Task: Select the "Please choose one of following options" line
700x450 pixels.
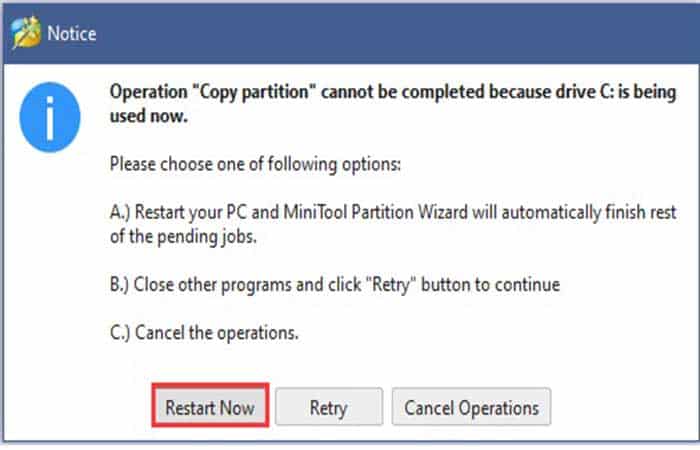Action: click(x=255, y=165)
